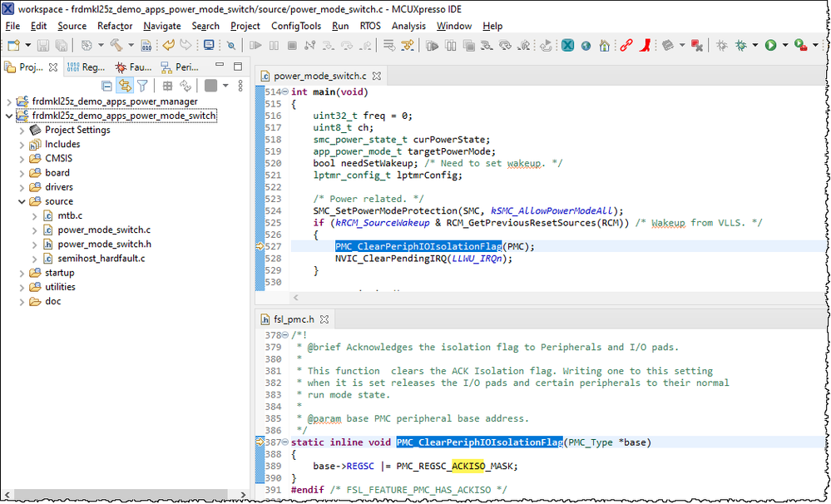Click the forward navigation arrow

pyautogui.click(x=185, y=46)
